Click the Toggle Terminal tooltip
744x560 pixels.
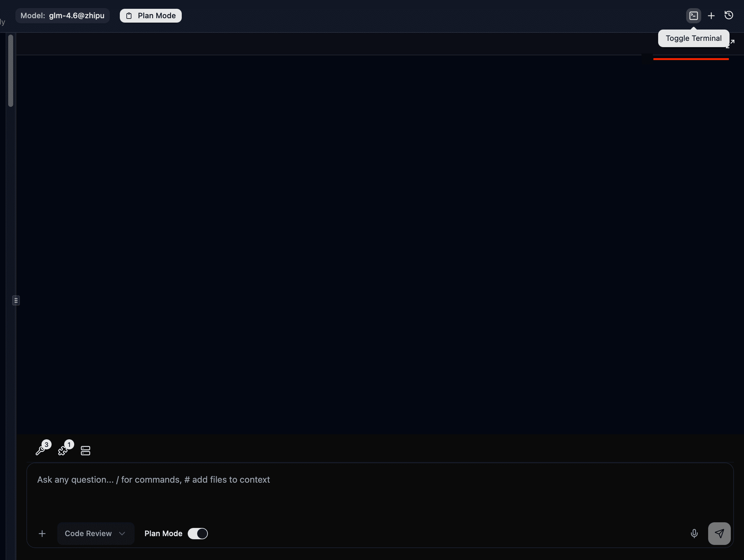pos(693,38)
